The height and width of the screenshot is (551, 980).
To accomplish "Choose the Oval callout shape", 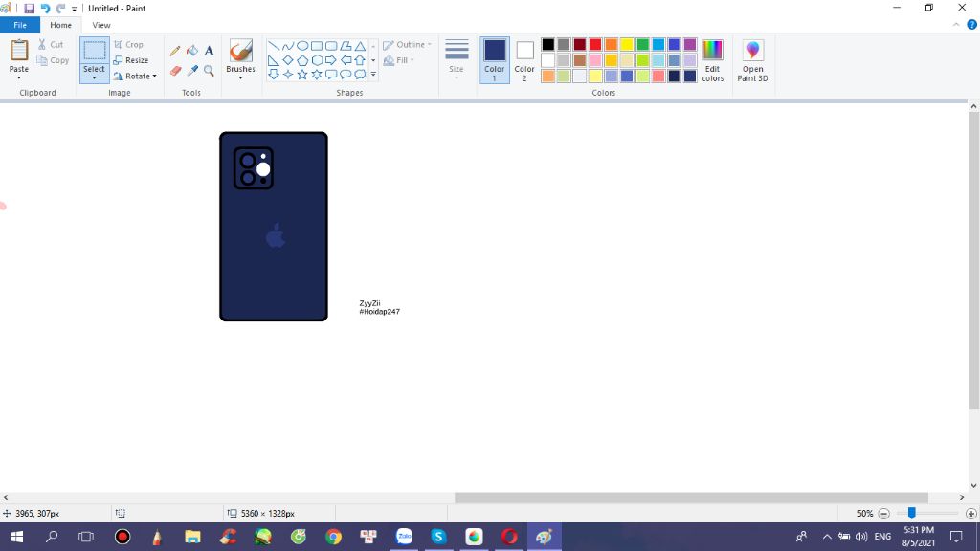I will 345,75.
